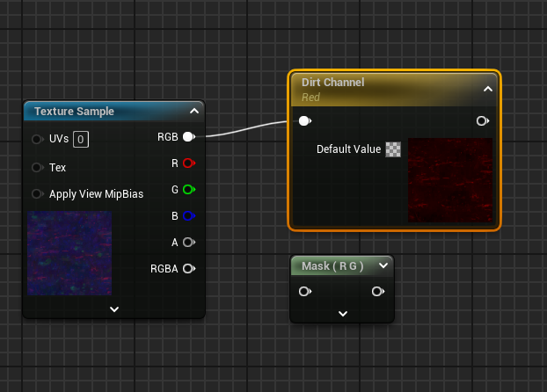Viewport: 547px width, 392px height.
Task: Click the Mask (R G) output pin
Action: coord(378,291)
